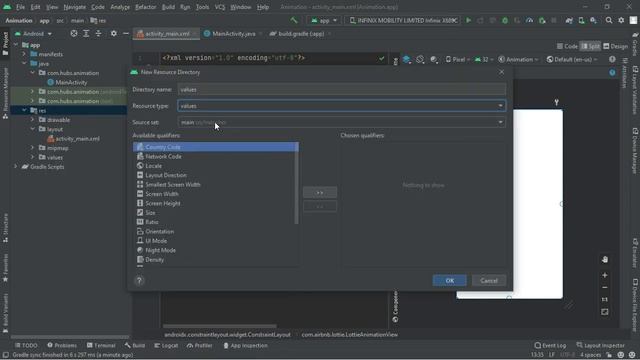Open the Resource type dropdown

(342, 106)
